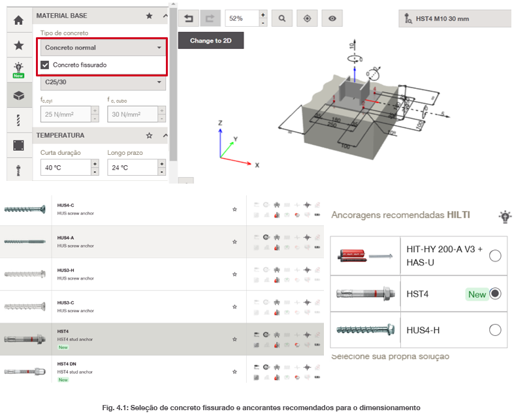Click the Longo prazo 24 °C field
529x420 pixels.
(x=133, y=168)
